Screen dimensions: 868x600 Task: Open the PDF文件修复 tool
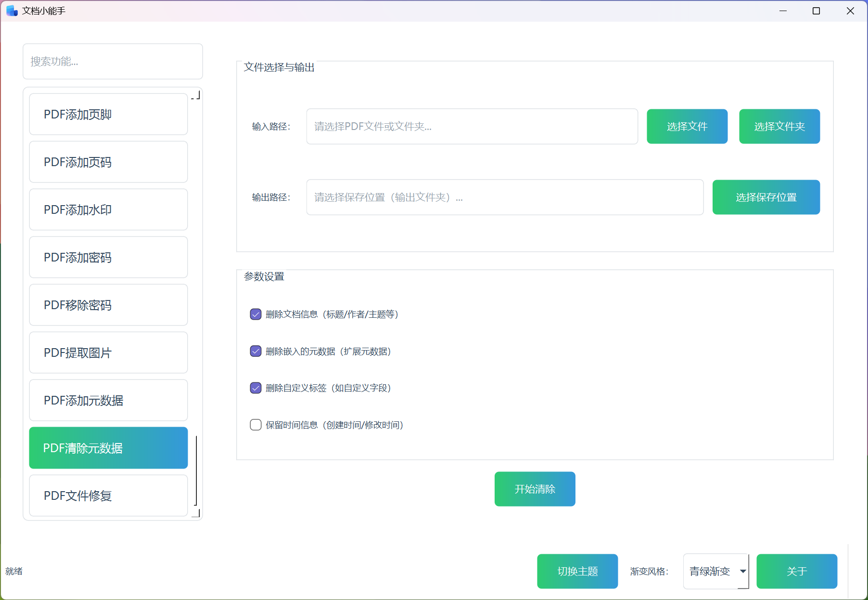click(108, 496)
